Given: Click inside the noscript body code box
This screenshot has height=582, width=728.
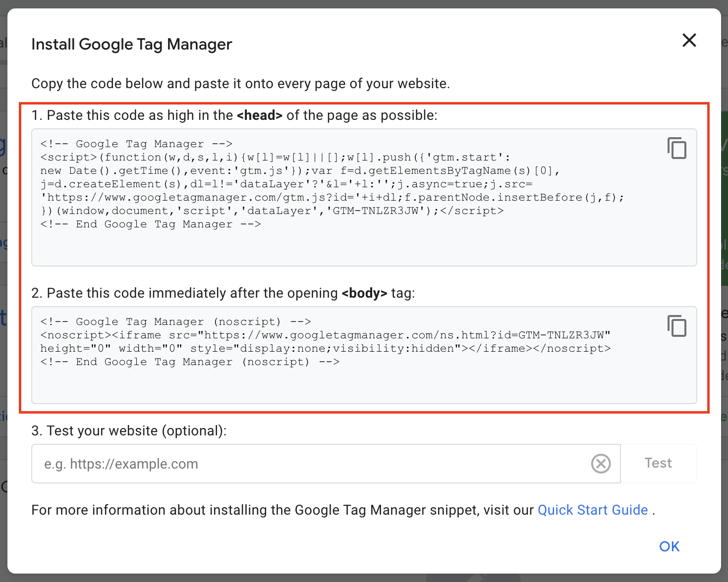Looking at the screenshot, I should pos(364,355).
